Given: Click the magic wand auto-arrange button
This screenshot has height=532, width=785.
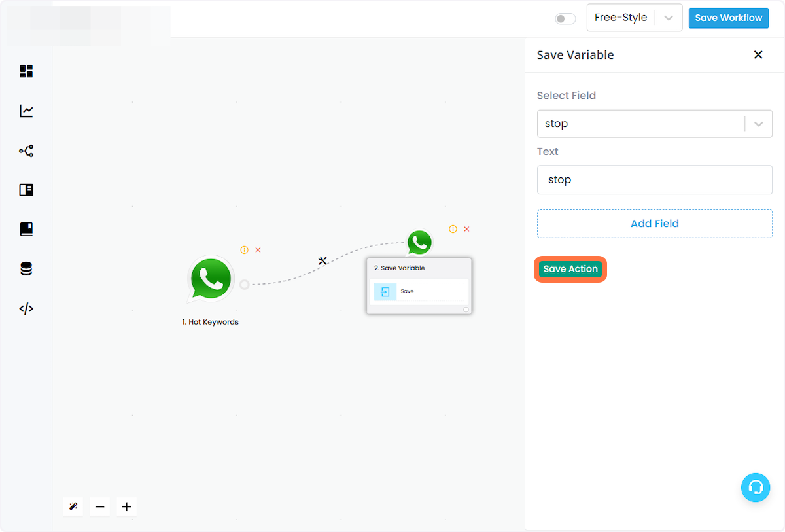Looking at the screenshot, I should pyautogui.click(x=73, y=506).
